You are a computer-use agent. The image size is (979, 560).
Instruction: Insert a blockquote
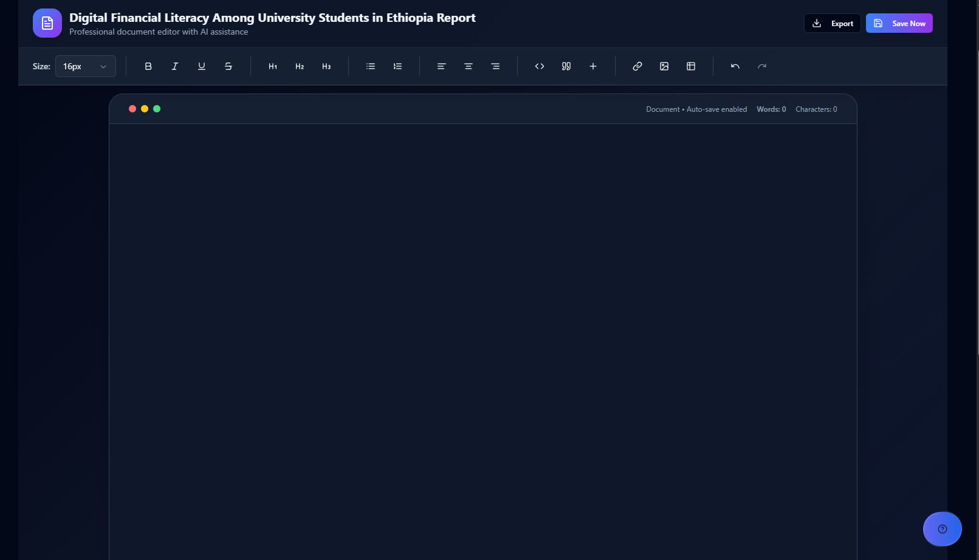pyautogui.click(x=566, y=66)
